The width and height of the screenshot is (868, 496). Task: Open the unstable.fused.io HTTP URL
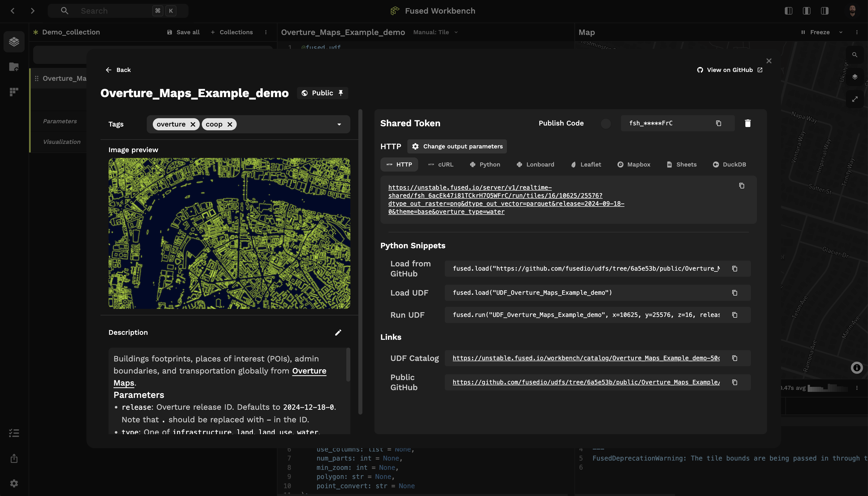tap(506, 200)
